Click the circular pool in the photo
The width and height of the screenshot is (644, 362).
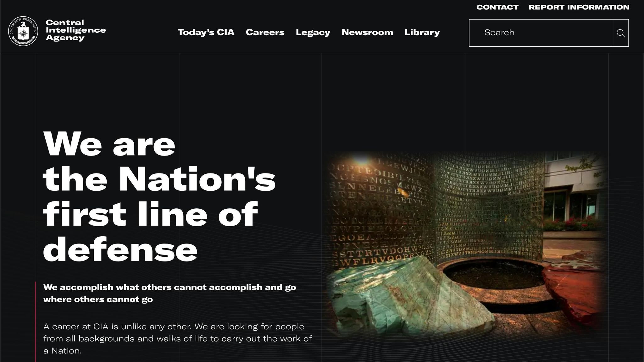coord(494,273)
